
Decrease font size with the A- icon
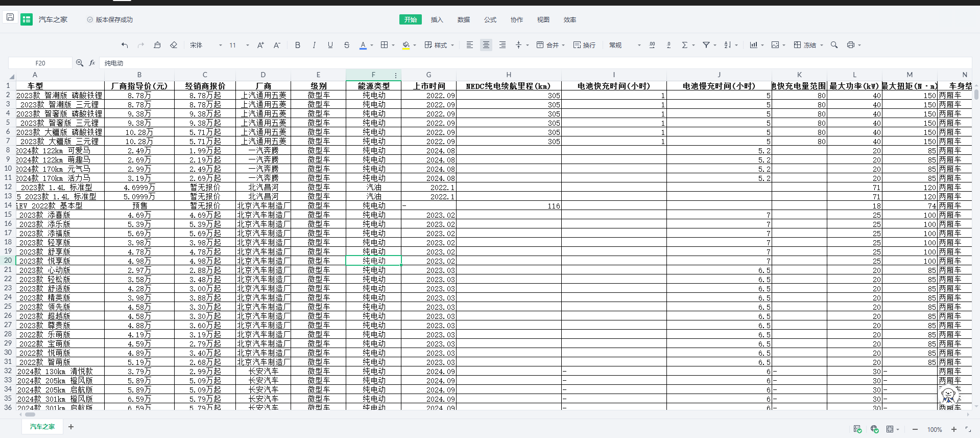click(x=277, y=45)
